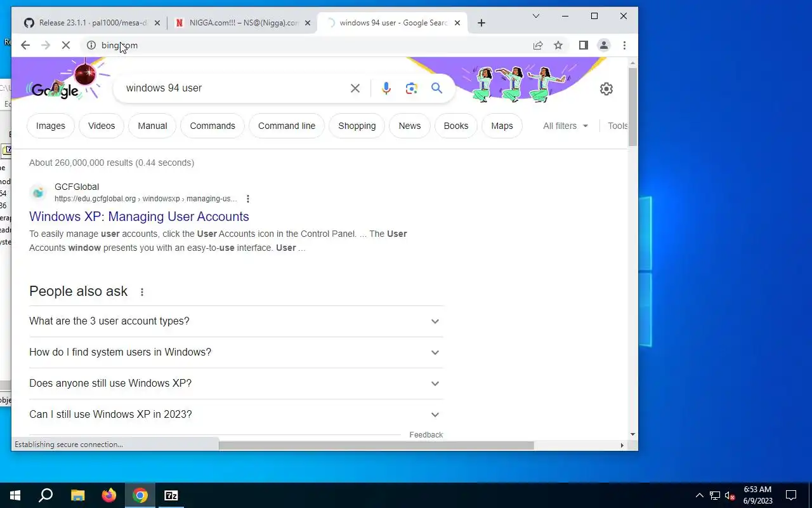Screen dimensions: 812x508
Task: Open the All filters dropdown
Action: (566, 126)
